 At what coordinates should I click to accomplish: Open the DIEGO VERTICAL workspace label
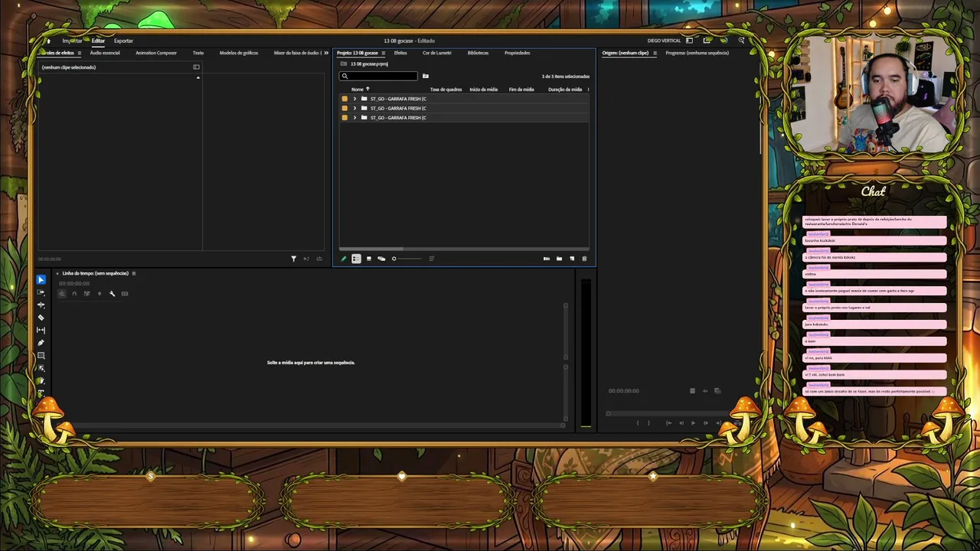coord(664,41)
